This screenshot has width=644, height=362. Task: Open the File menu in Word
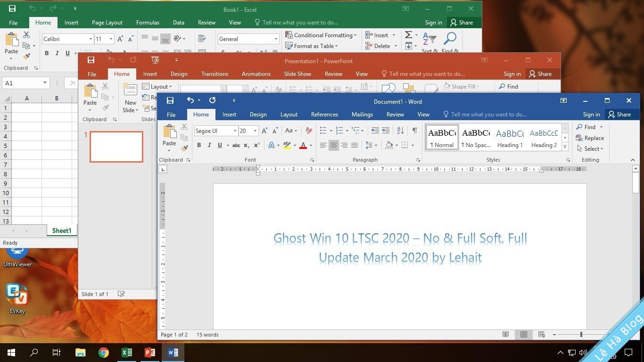pos(171,115)
